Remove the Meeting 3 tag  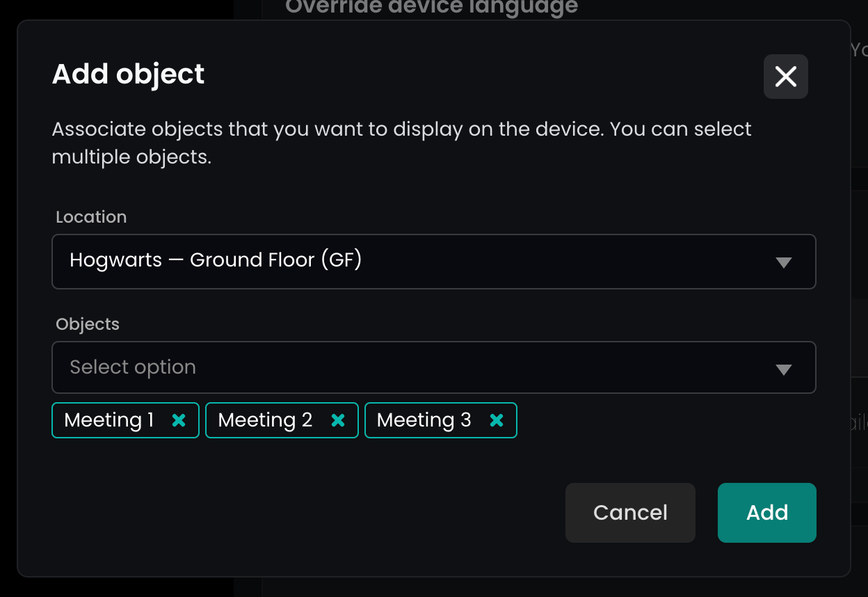497,420
